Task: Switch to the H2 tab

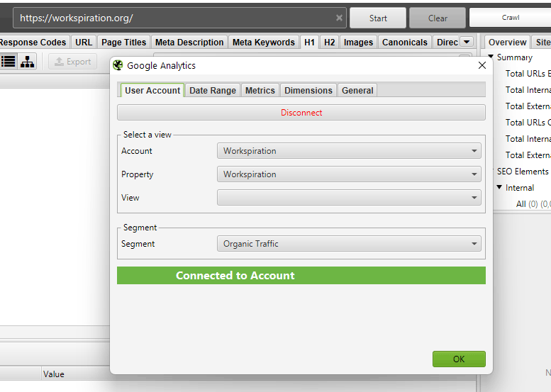Action: pos(329,42)
